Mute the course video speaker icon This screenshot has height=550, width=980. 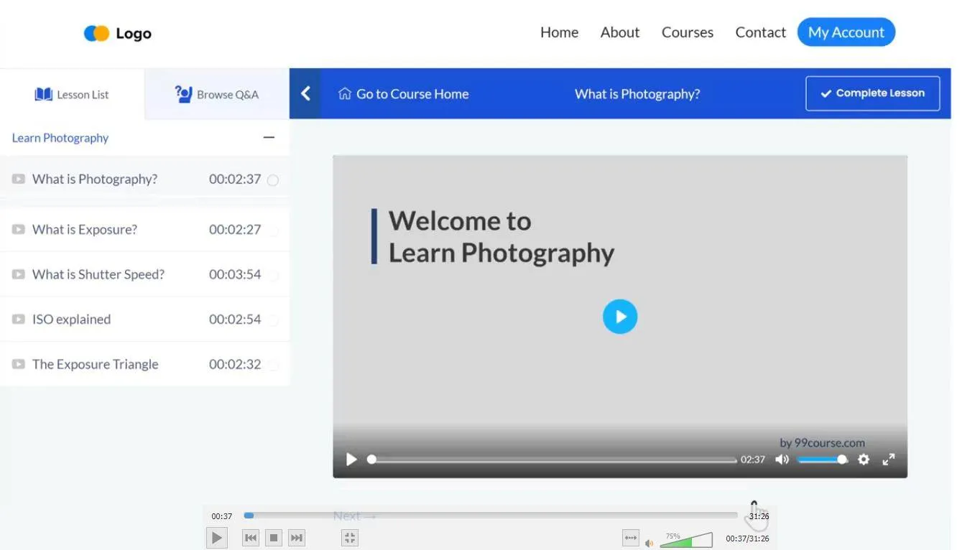(x=782, y=460)
